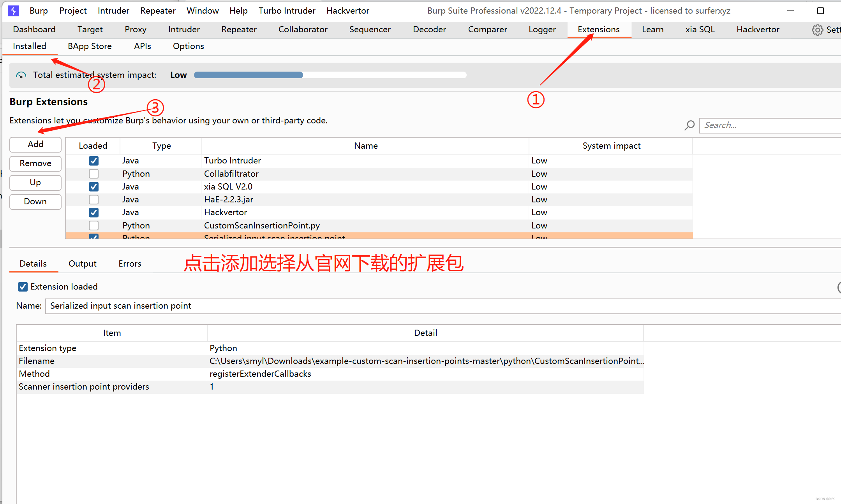Image resolution: width=841 pixels, height=504 pixels.
Task: Switch to the BApp Store tab
Action: pyautogui.click(x=89, y=46)
